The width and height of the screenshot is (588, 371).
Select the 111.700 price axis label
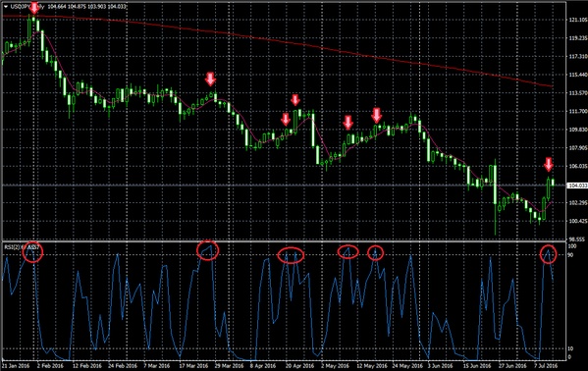point(578,111)
